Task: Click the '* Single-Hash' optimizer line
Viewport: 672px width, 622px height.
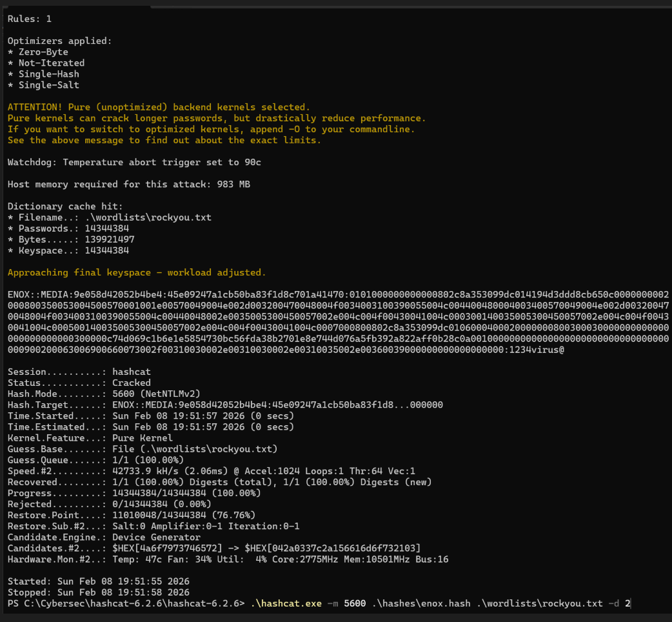Action: (x=43, y=74)
